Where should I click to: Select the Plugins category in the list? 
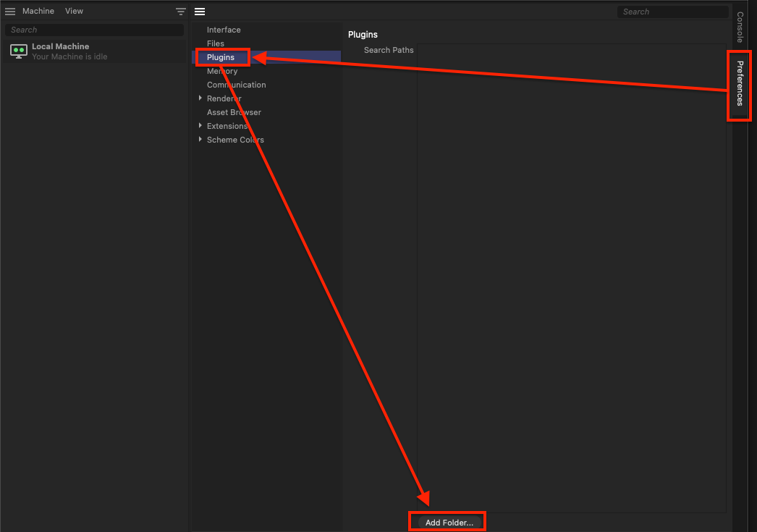tap(221, 57)
